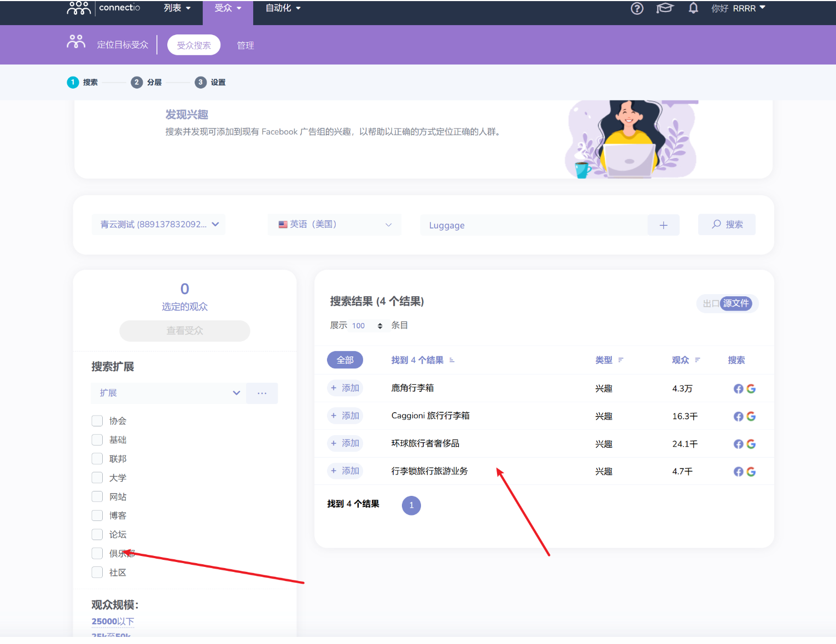Image resolution: width=836 pixels, height=644 pixels.
Task: Open the notifications bell icon
Action: click(693, 8)
